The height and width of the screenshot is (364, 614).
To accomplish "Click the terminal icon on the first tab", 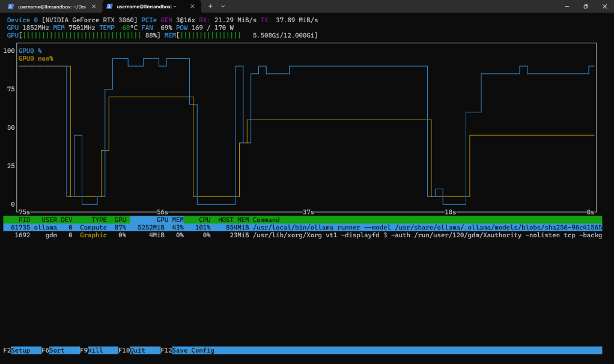I will (10, 6).
